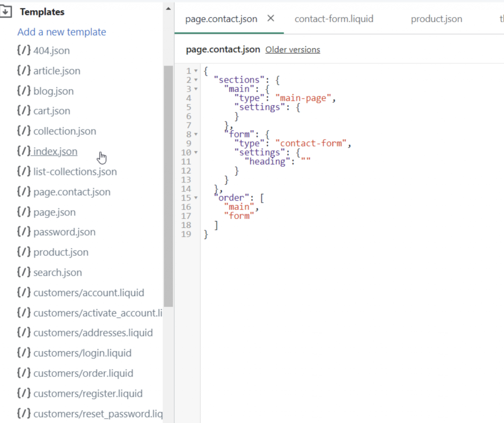Image resolution: width=504 pixels, height=423 pixels.
Task: Open Add a new template
Action: click(62, 32)
